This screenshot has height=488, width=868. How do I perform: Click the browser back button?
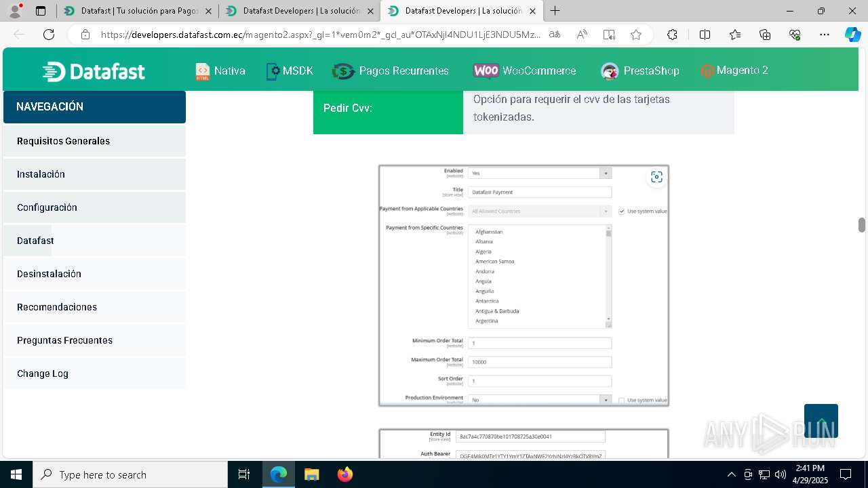[x=19, y=35]
